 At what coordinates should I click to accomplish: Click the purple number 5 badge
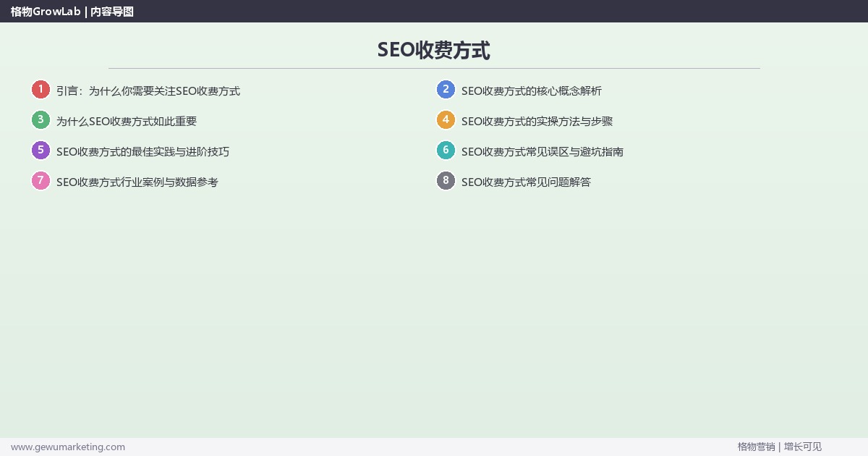click(41, 151)
